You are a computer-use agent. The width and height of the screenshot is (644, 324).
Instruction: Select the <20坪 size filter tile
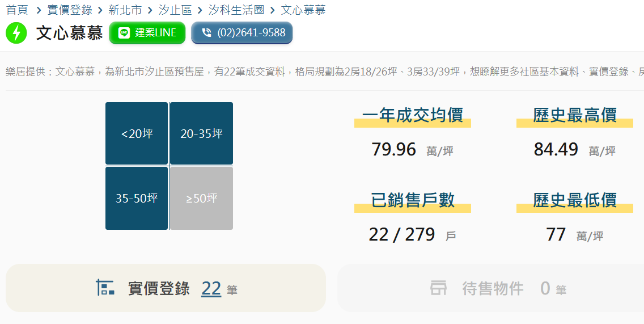pyautogui.click(x=137, y=133)
